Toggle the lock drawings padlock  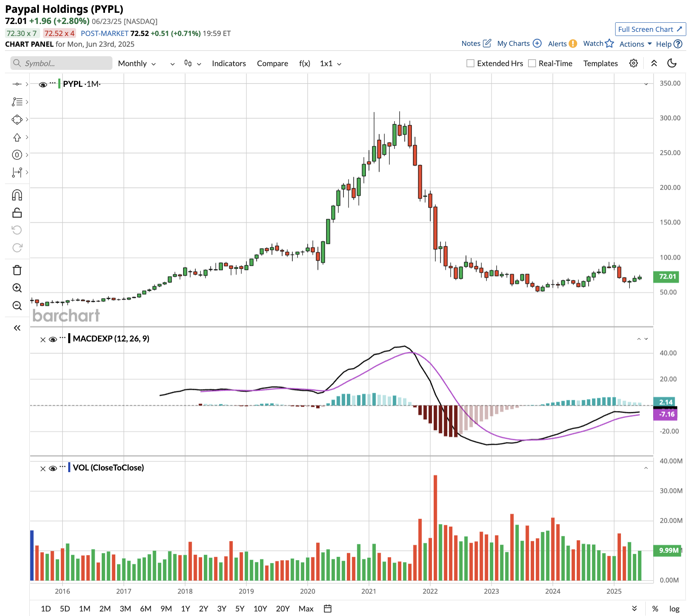click(x=17, y=213)
